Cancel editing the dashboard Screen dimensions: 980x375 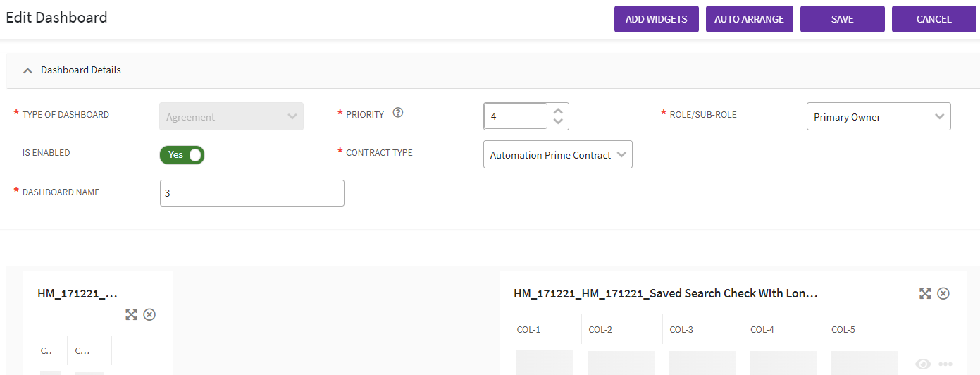(934, 19)
